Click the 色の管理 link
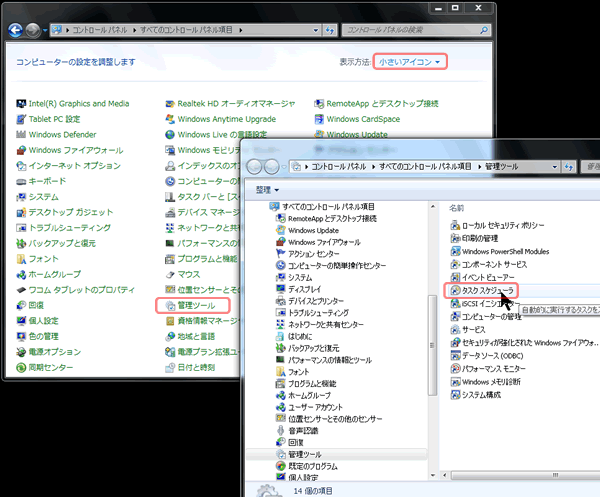 (44, 336)
